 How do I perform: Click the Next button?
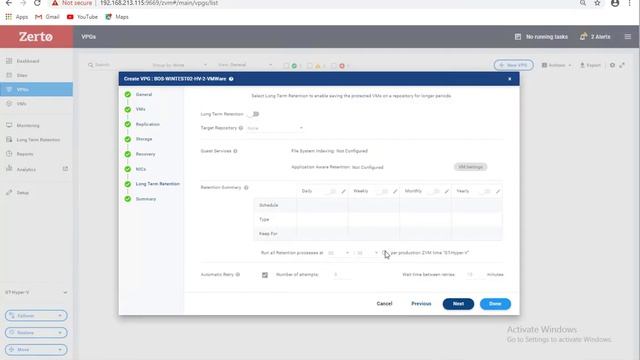coord(458,304)
